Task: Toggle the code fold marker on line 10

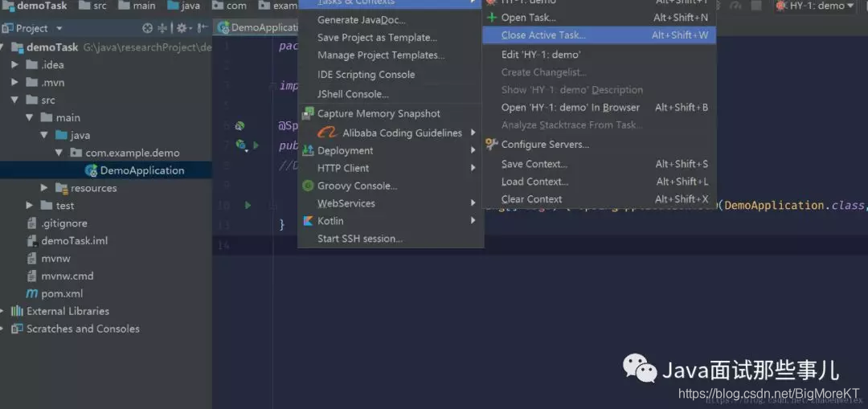Action: 272,206
